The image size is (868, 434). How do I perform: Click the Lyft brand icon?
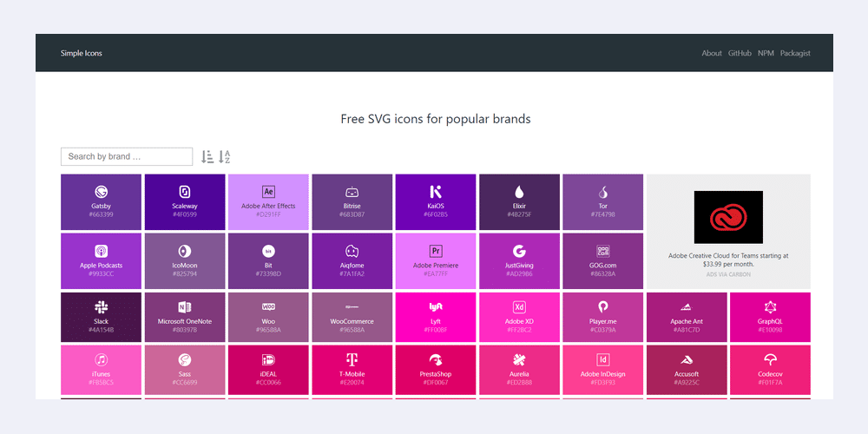(436, 307)
